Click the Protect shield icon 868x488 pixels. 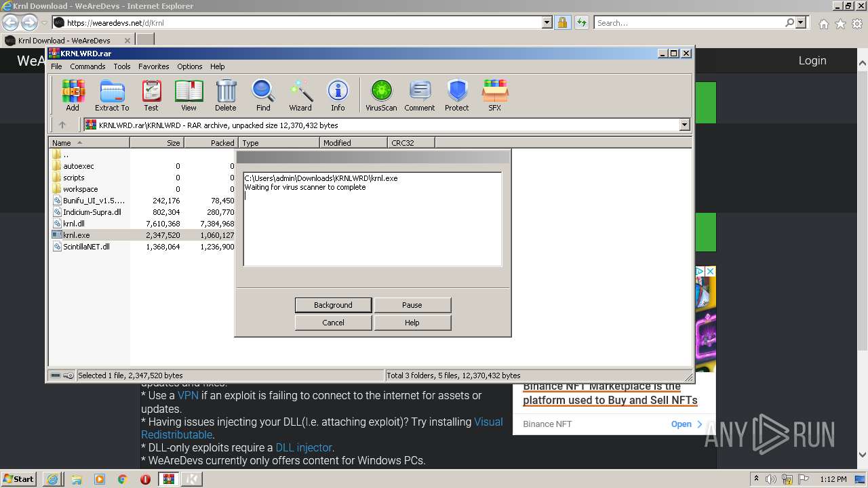pos(457,95)
